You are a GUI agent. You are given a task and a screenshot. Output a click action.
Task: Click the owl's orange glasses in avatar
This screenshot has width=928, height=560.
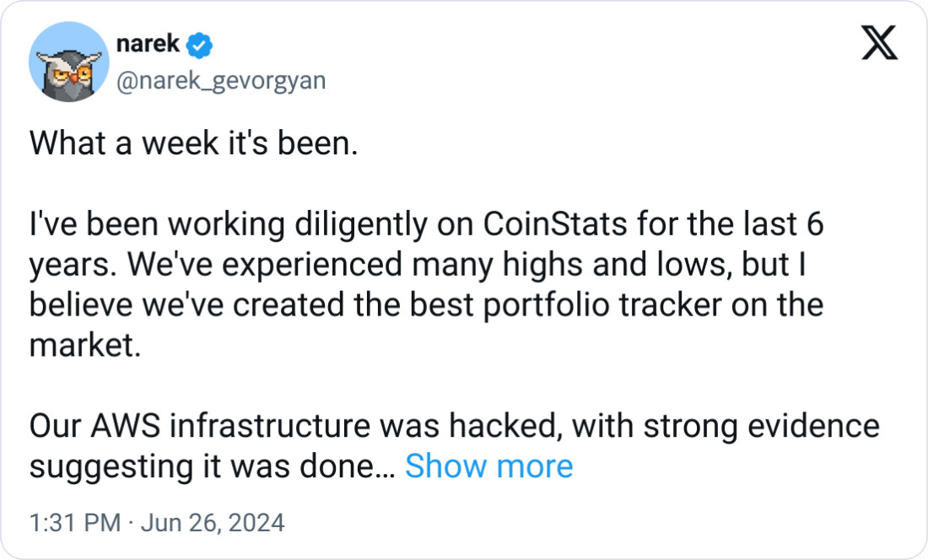[70, 74]
